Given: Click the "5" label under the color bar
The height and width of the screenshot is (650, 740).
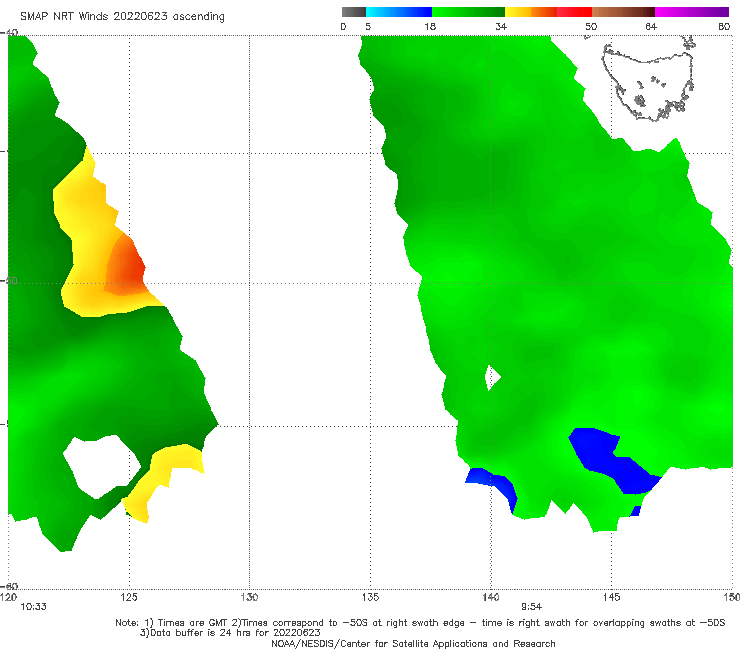Looking at the screenshot, I should (368, 26).
